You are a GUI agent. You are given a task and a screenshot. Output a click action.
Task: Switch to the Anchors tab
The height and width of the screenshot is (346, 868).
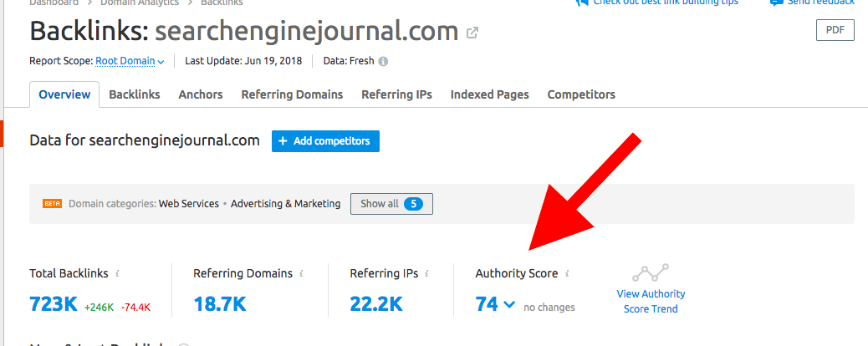tap(201, 94)
